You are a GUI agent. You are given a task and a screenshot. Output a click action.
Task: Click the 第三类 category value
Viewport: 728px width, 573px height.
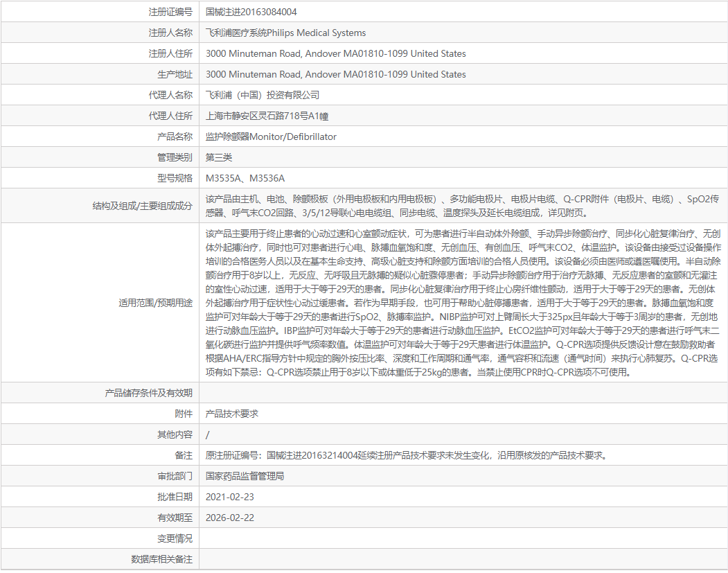(x=219, y=157)
